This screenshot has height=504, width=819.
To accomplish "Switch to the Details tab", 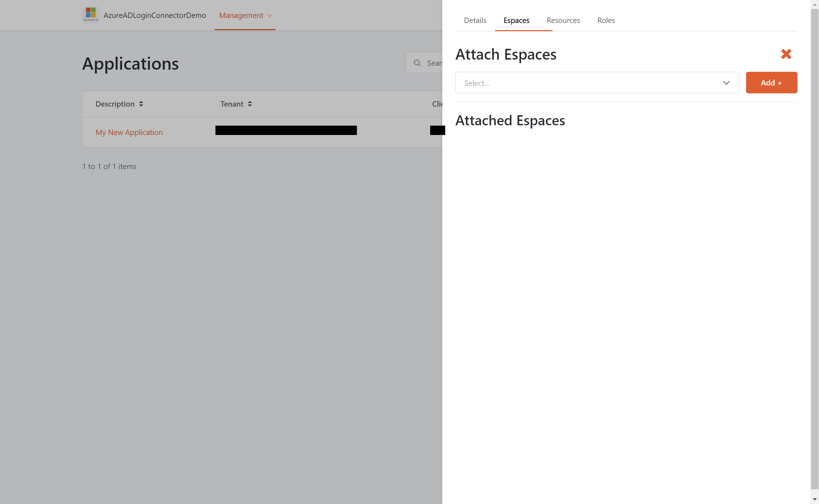I will pos(474,20).
